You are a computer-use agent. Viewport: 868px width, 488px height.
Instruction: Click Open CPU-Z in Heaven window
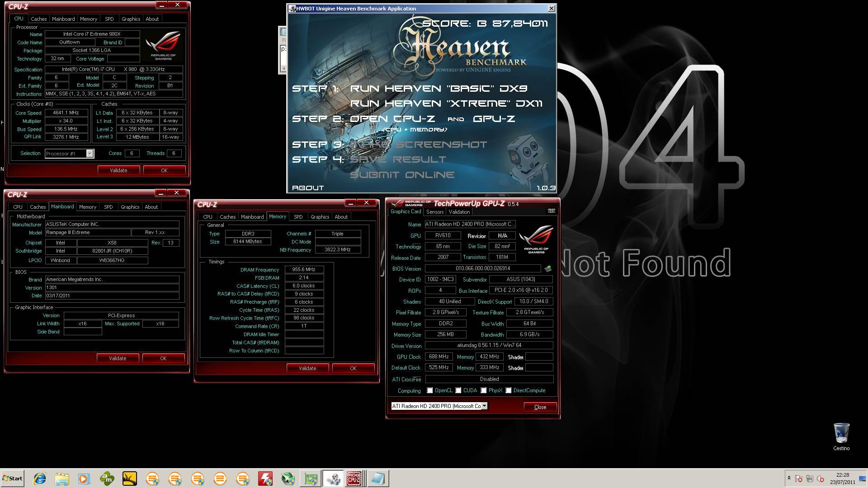[392, 119]
